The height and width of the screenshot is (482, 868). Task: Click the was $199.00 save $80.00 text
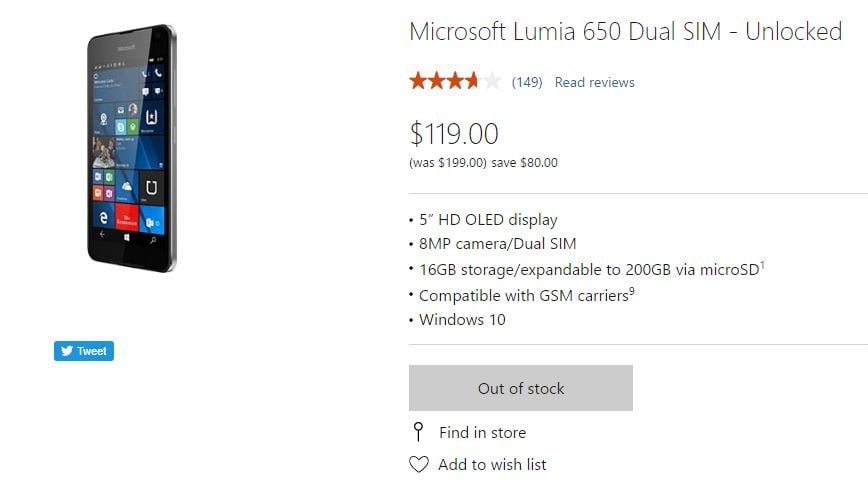point(483,163)
